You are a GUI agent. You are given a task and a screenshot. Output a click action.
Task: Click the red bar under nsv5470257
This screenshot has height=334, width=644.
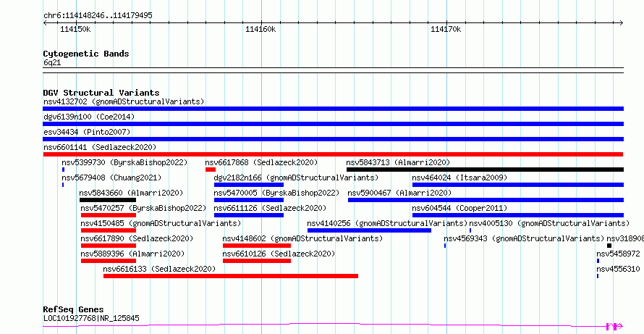coord(109,215)
